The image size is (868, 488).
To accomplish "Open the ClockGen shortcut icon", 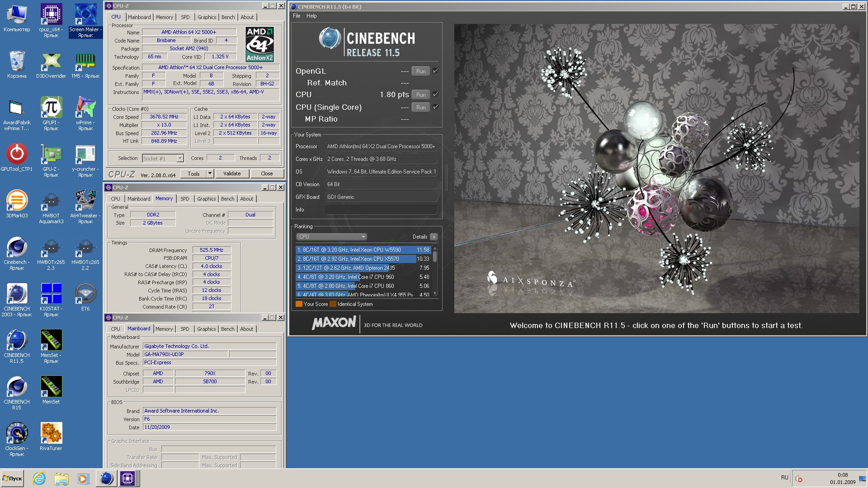I will pyautogui.click(x=17, y=439).
